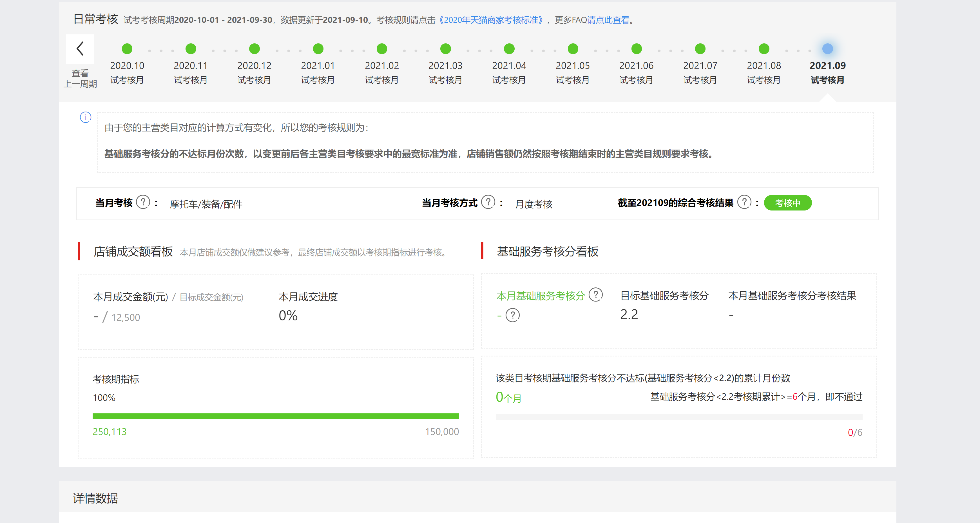
Task: Click the 详情数据 section heading
Action: [95, 498]
